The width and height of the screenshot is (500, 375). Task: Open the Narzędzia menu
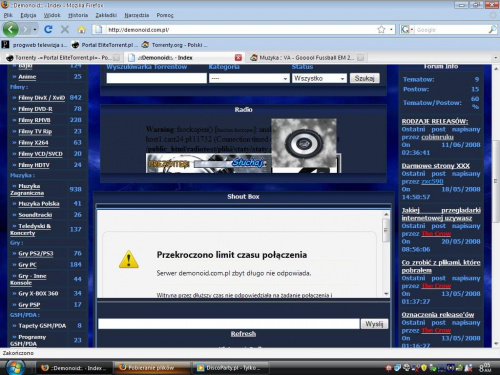tap(137, 15)
